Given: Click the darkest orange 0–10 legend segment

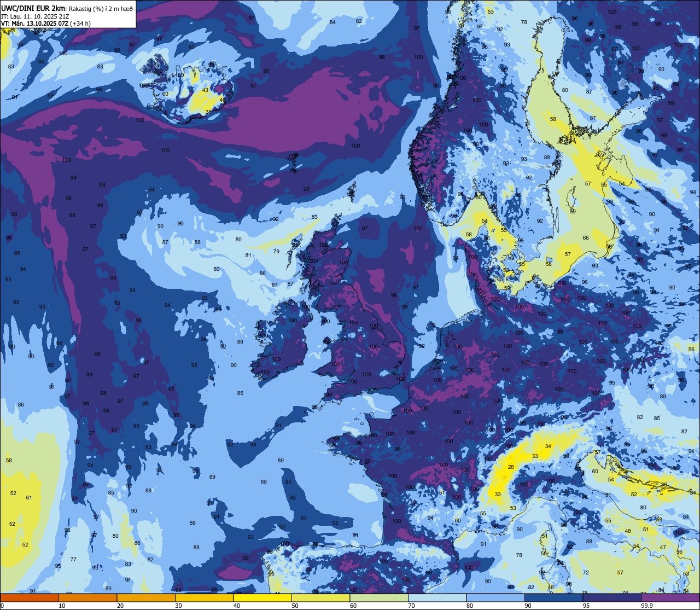Looking at the screenshot, I should [x=30, y=597].
